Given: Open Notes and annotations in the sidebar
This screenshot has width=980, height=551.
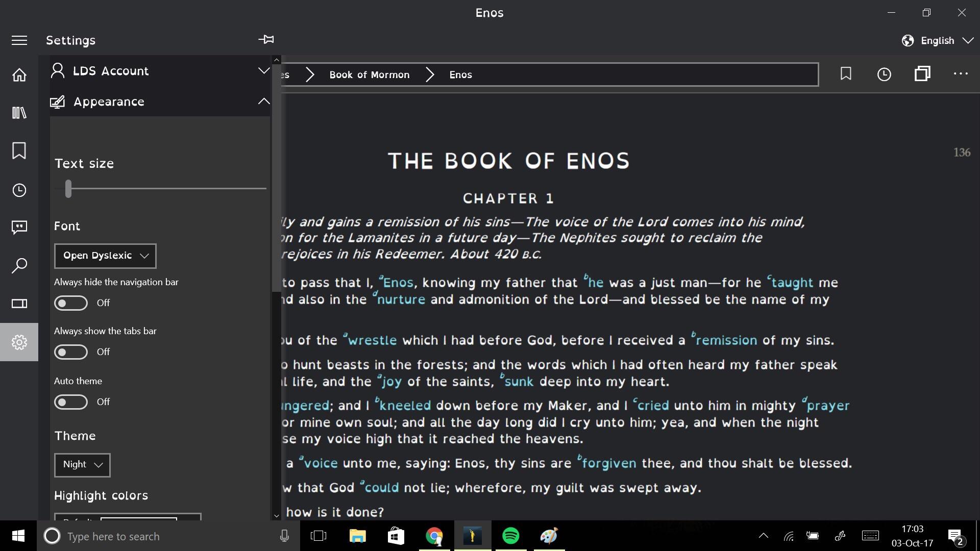Looking at the screenshot, I should click(x=19, y=228).
